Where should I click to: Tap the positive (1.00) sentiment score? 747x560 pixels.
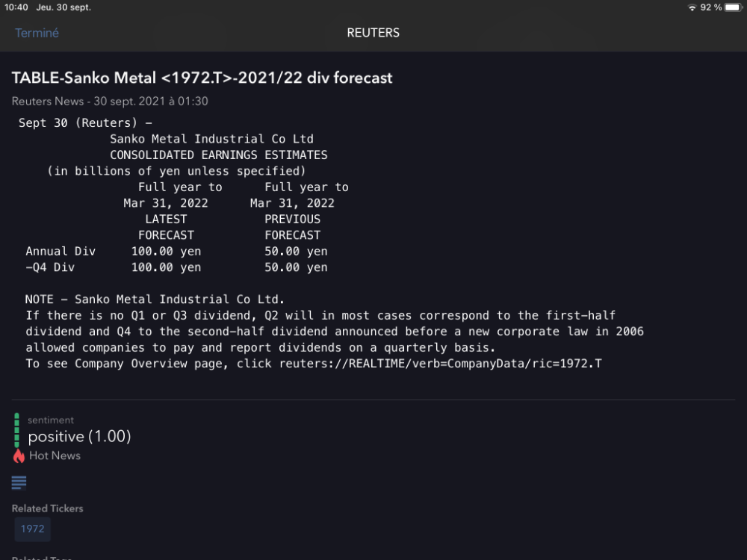tap(79, 437)
